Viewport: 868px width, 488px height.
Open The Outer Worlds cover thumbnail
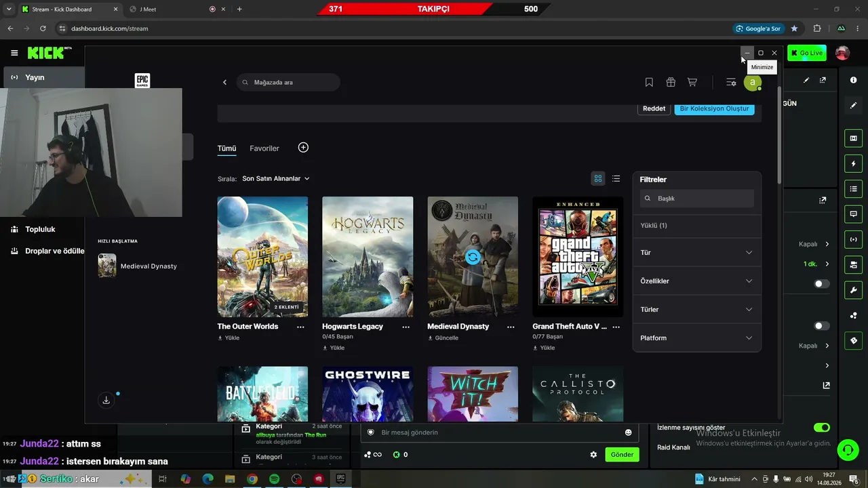click(x=262, y=257)
